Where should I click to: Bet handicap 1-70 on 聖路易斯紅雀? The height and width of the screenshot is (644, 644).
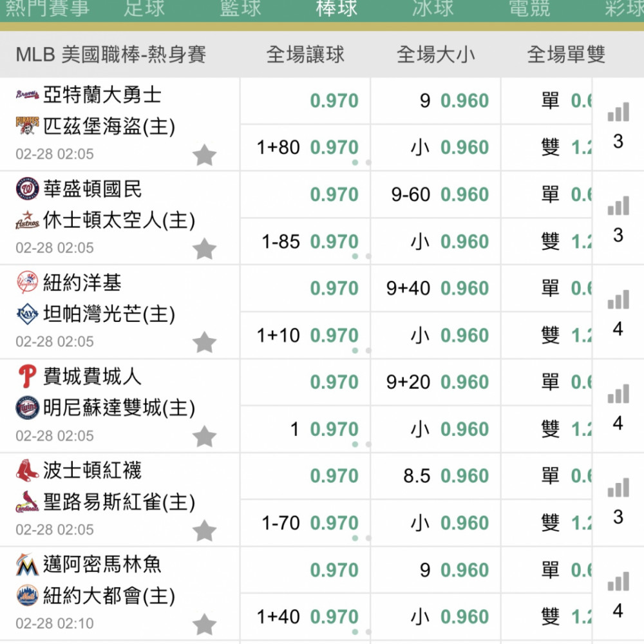click(x=305, y=523)
